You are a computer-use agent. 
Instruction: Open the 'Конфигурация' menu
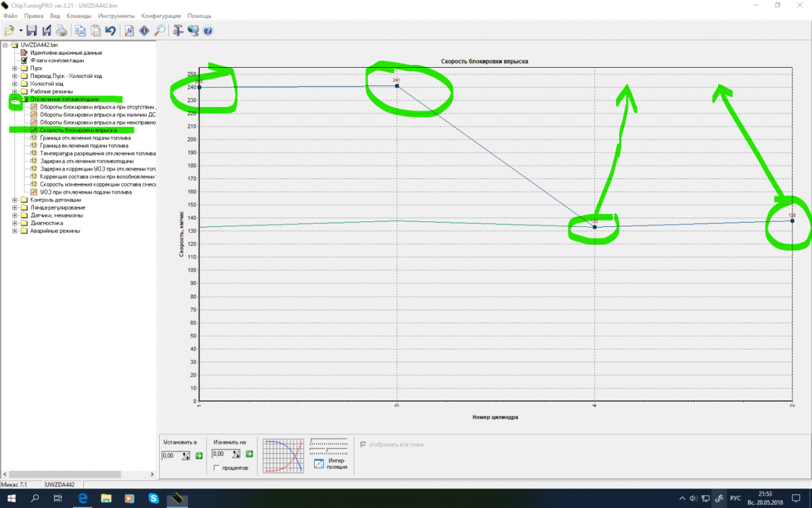pyautogui.click(x=161, y=16)
